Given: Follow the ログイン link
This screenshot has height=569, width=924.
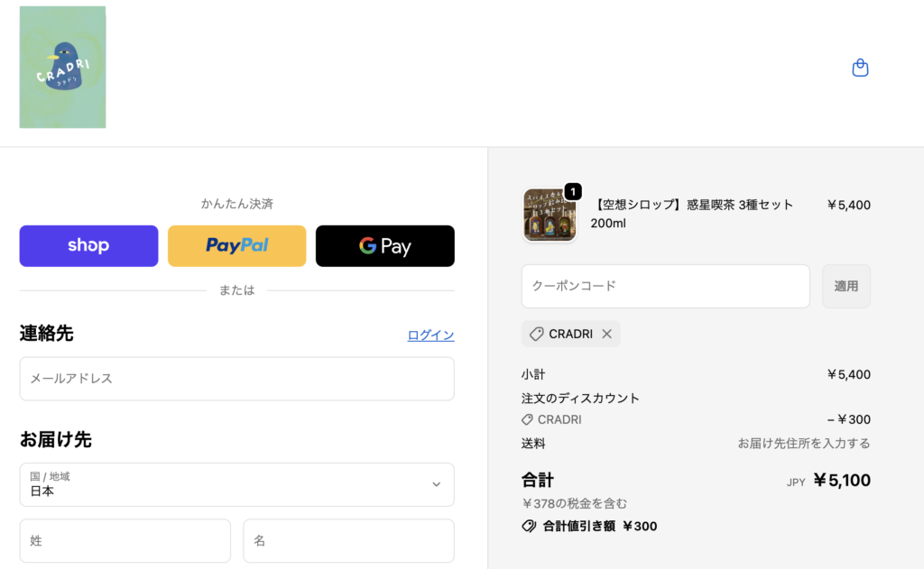Looking at the screenshot, I should tap(430, 335).
